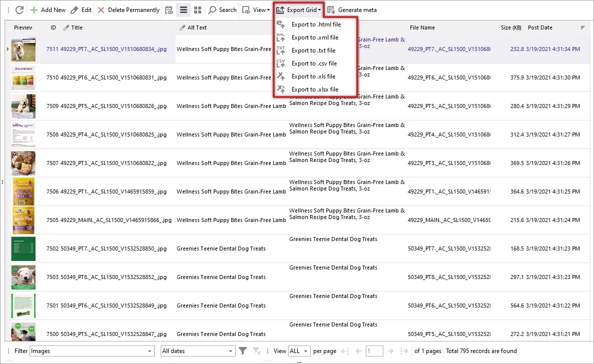Apply filters using the funnel icon
594x364 pixels.
click(x=243, y=350)
